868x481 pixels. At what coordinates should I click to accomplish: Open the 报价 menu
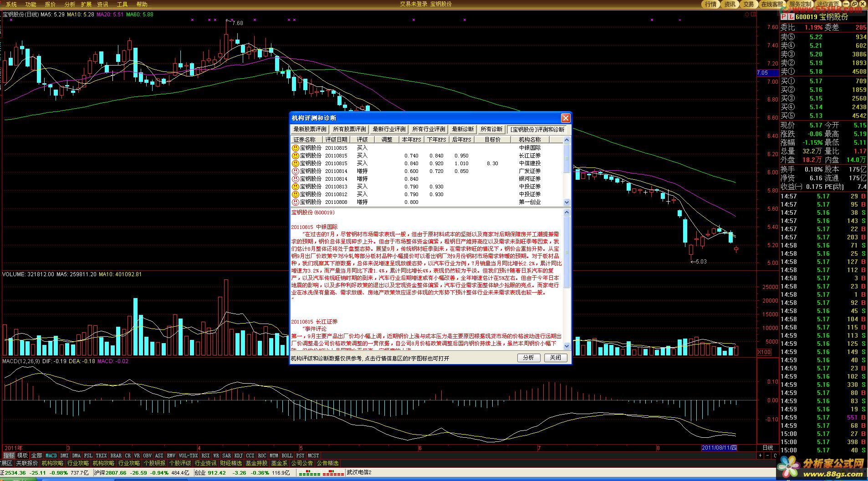tap(50, 4)
